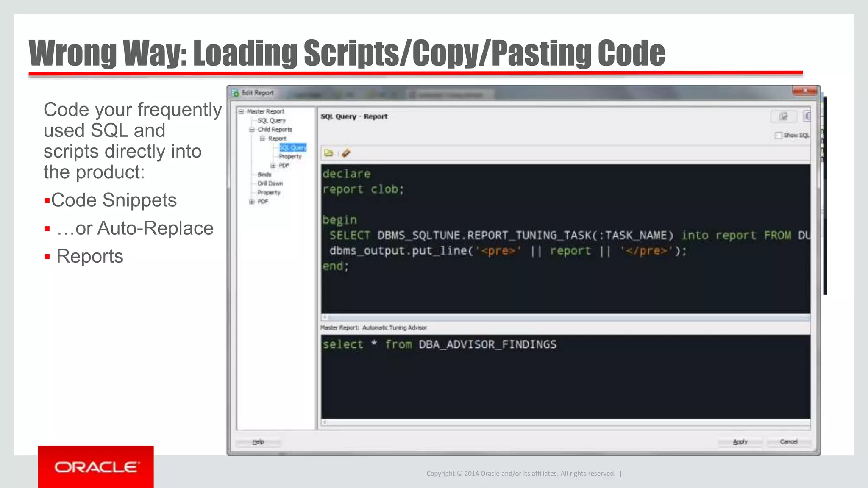This screenshot has width=868, height=488.
Task: Select the Drill Down tree item
Action: pyautogui.click(x=270, y=183)
